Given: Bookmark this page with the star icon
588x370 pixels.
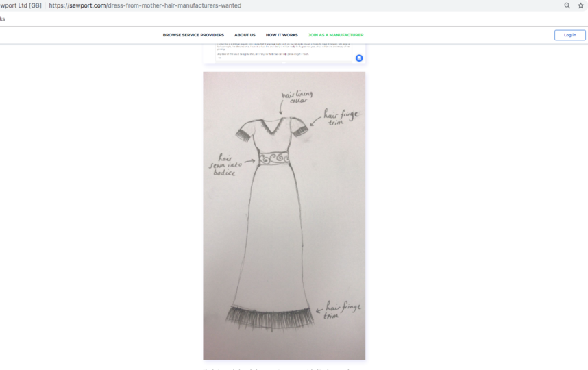Looking at the screenshot, I should [x=581, y=5].
